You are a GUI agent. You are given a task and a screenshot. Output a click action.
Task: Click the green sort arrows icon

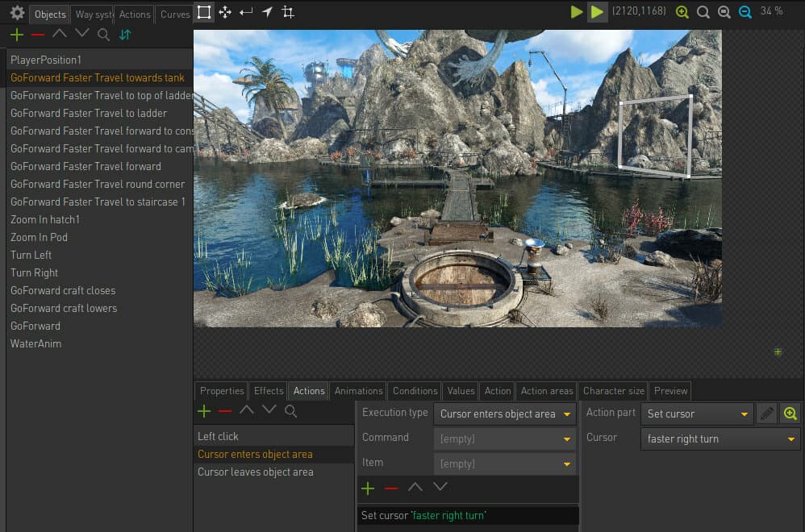(125, 35)
